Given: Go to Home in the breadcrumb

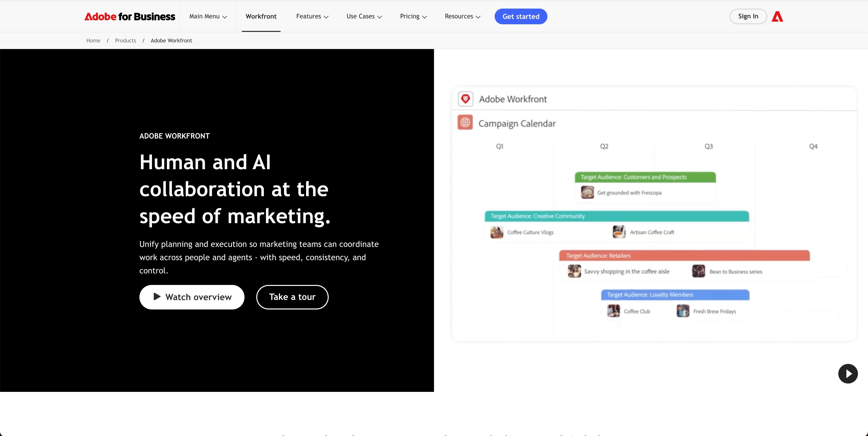Looking at the screenshot, I should [93, 41].
